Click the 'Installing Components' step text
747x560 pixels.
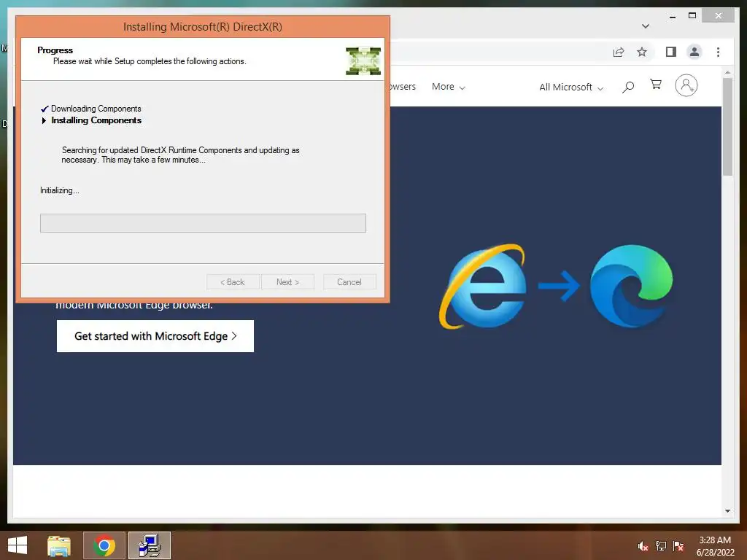tap(96, 120)
